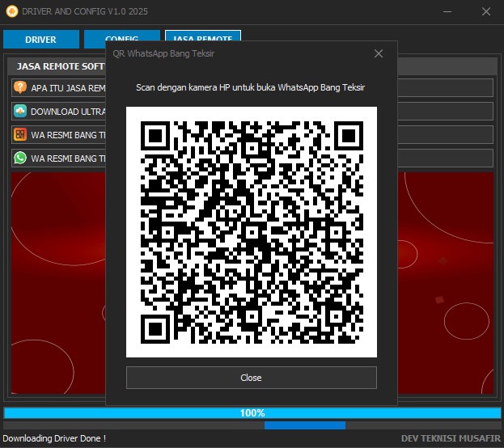504x448 pixels.
Task: Click the 100% progress bar
Action: pos(252,413)
